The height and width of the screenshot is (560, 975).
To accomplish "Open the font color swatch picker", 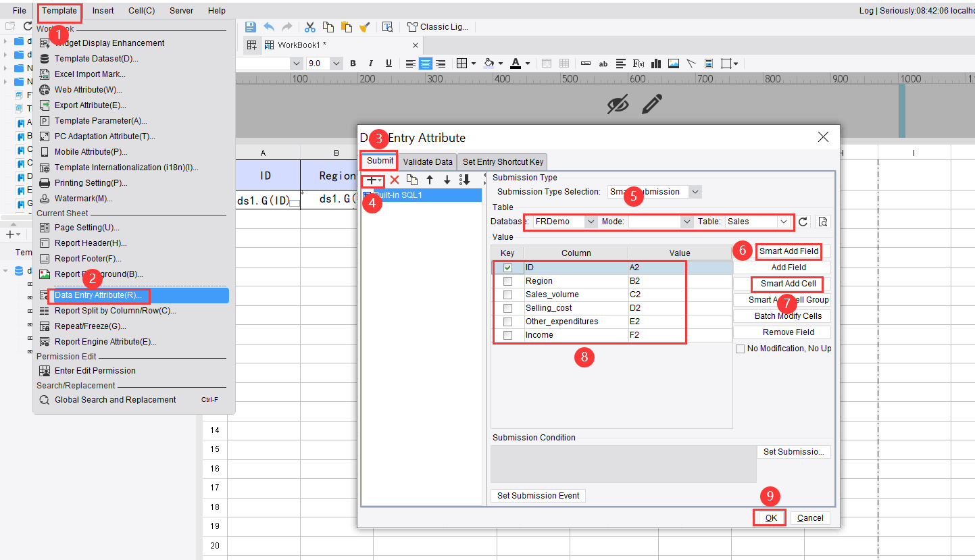I will tap(527, 63).
